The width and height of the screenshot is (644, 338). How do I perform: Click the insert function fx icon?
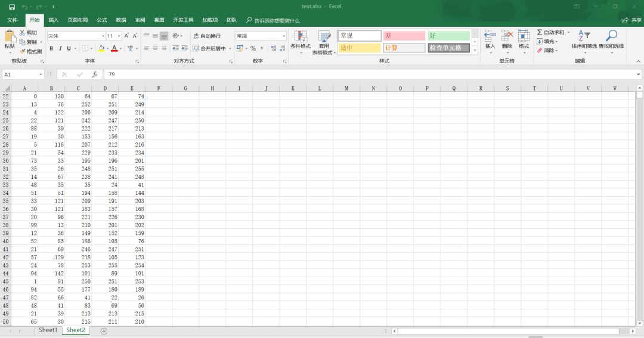[94, 75]
